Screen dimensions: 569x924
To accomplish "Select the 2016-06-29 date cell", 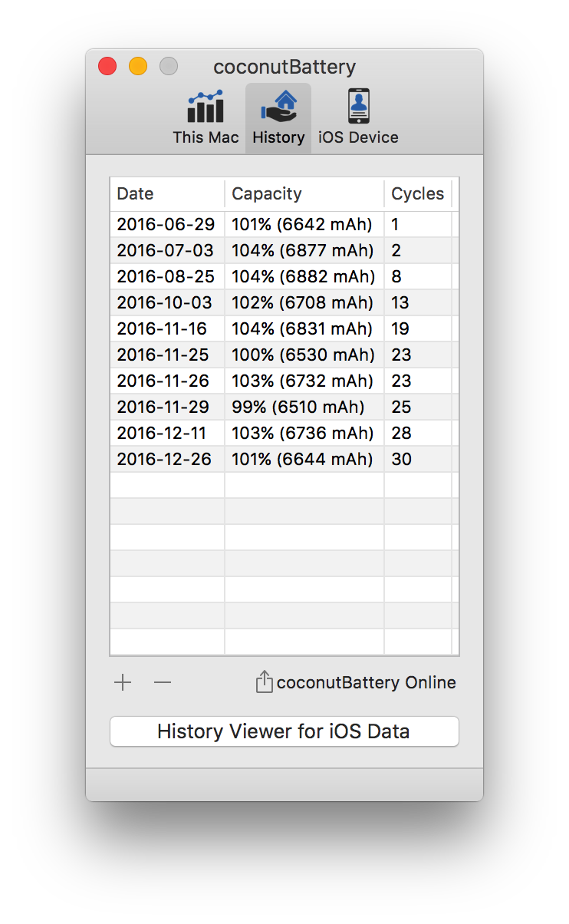I will (x=166, y=224).
